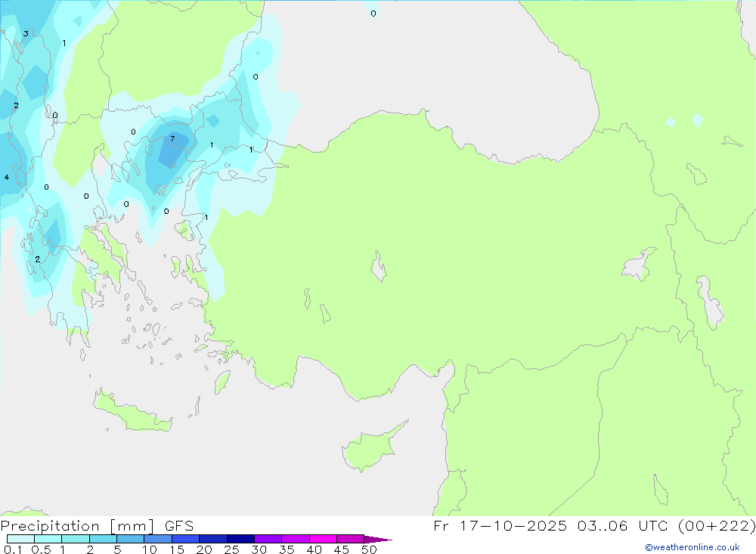The width and height of the screenshot is (756, 554).
Task: Select the 40–45 mm magenta swatch
Action: 323,539
